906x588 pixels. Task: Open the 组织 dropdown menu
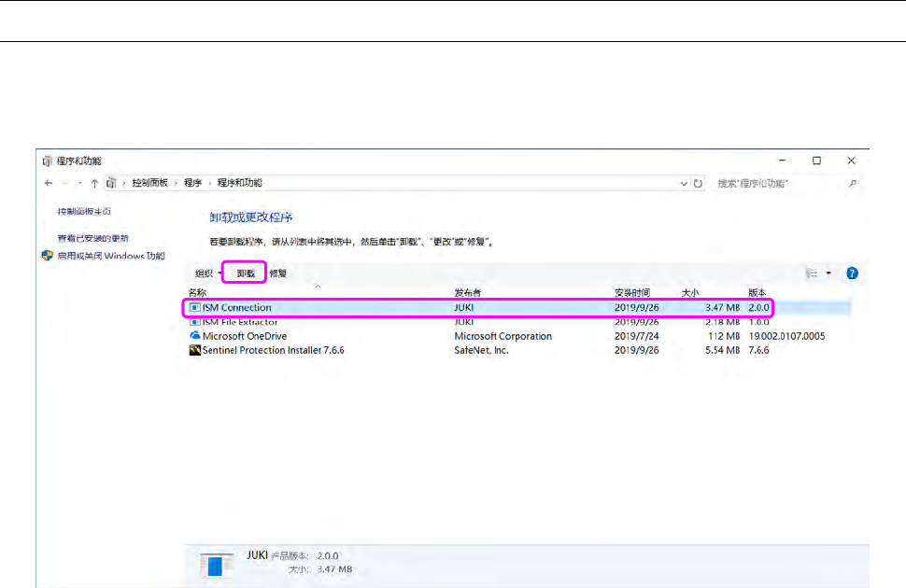tap(207, 273)
